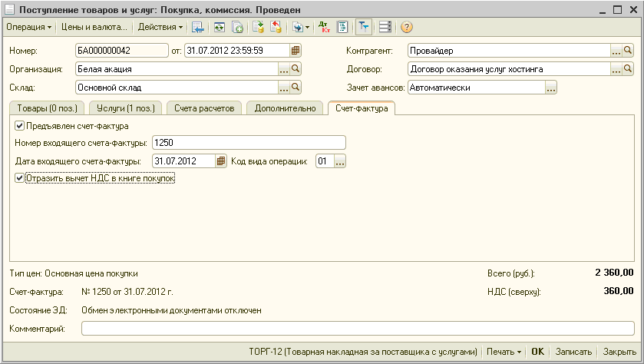Viewport: 644px width, 364px height.
Task: Toggle Отразить вычет НДС в книге покупок
Action: [x=19, y=178]
